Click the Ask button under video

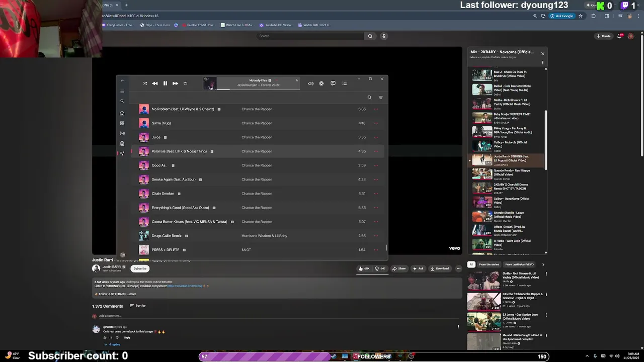418,268
